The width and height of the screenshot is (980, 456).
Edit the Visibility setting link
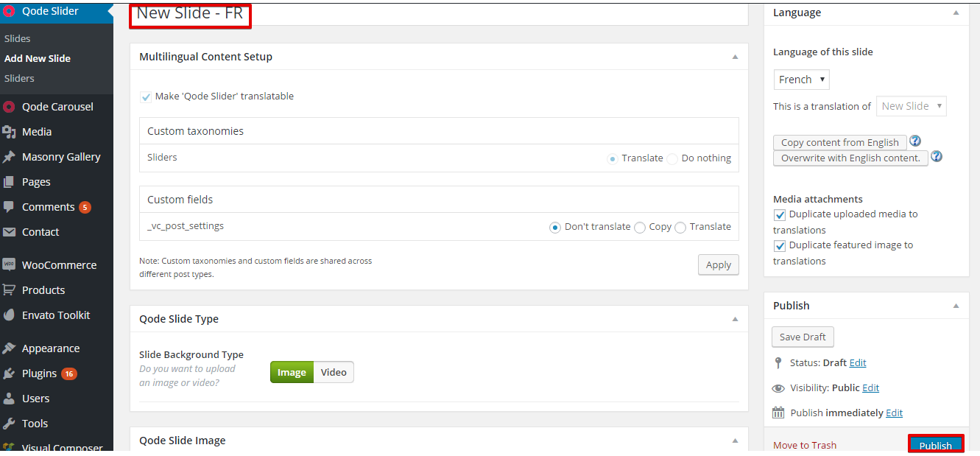pos(870,387)
